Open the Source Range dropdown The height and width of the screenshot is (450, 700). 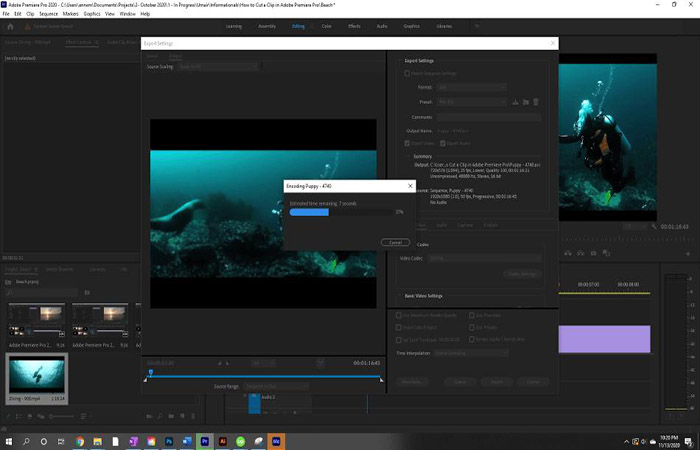276,387
